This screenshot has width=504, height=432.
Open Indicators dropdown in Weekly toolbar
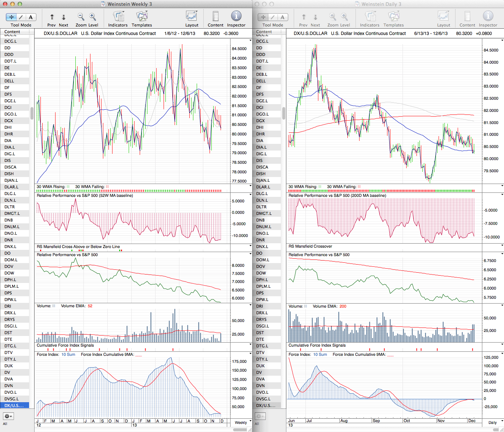118,16
